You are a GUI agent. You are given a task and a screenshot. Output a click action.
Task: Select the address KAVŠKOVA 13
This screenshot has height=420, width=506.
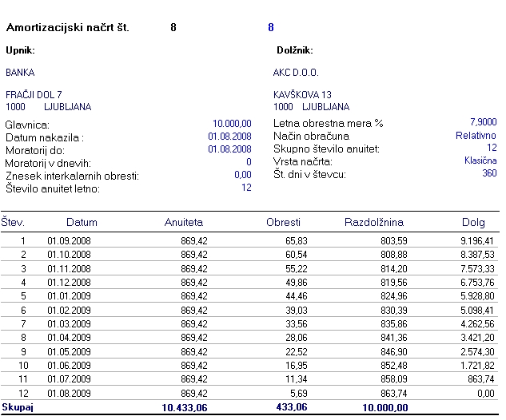click(x=302, y=95)
